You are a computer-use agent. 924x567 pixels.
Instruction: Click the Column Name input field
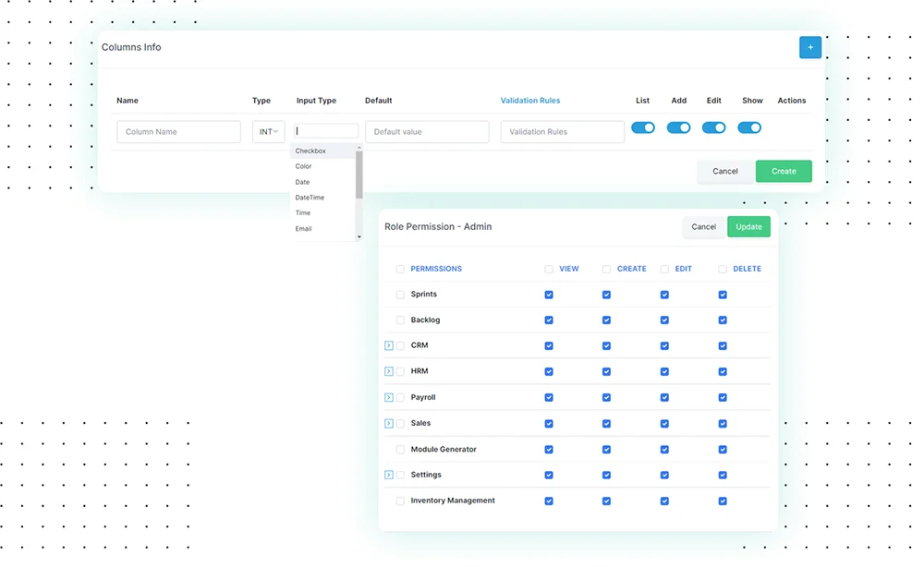(x=178, y=132)
